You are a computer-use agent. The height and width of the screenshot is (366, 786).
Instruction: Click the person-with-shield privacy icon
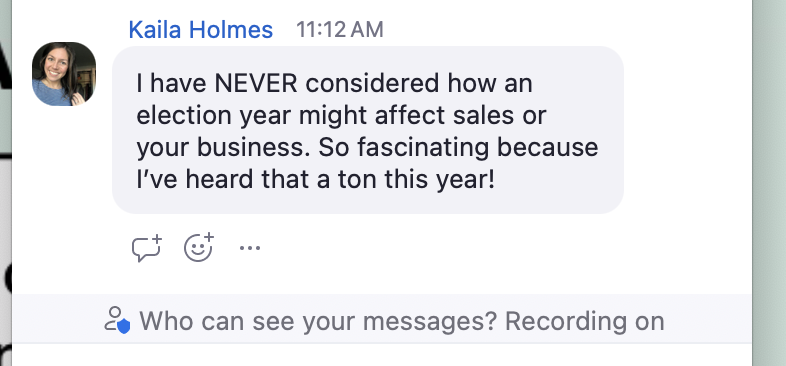(x=117, y=320)
